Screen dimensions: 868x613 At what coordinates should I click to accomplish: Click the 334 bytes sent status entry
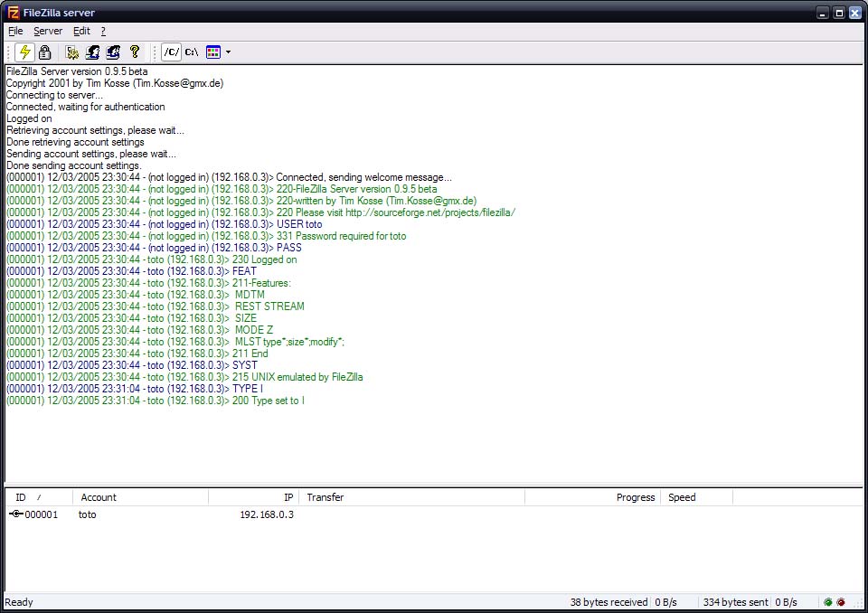[735, 602]
